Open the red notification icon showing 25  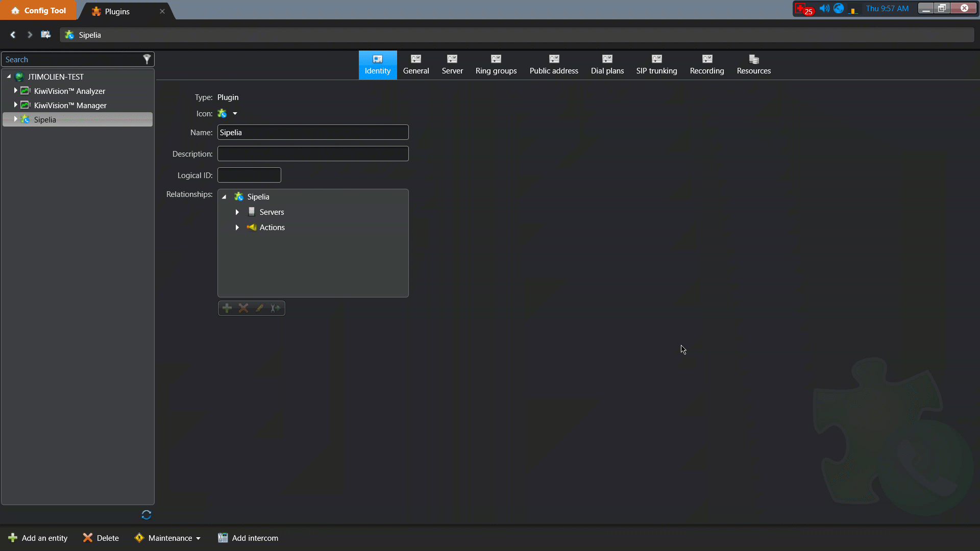pos(804,9)
